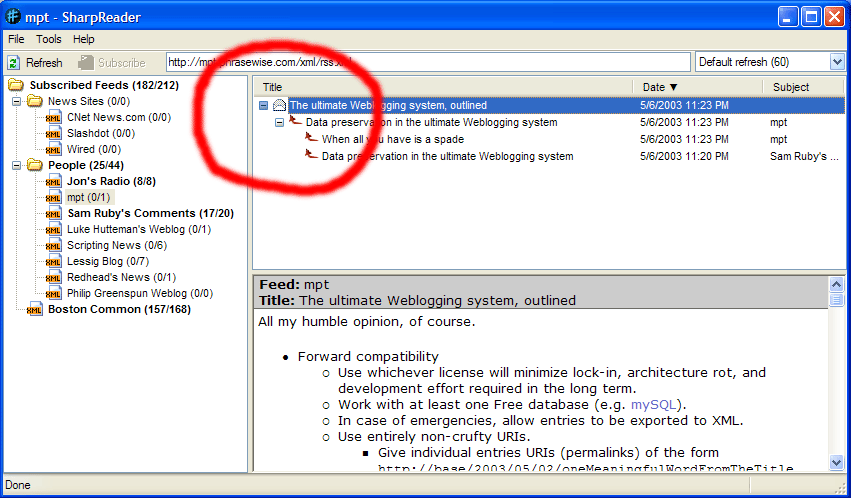
Task: Open the Default refresh (60) dropdown
Action: (837, 62)
